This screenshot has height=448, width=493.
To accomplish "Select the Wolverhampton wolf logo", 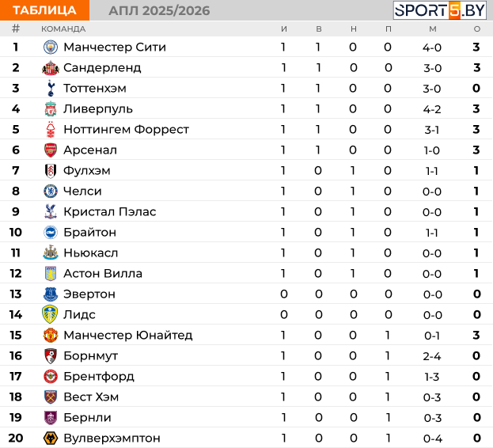I will [x=51, y=438].
